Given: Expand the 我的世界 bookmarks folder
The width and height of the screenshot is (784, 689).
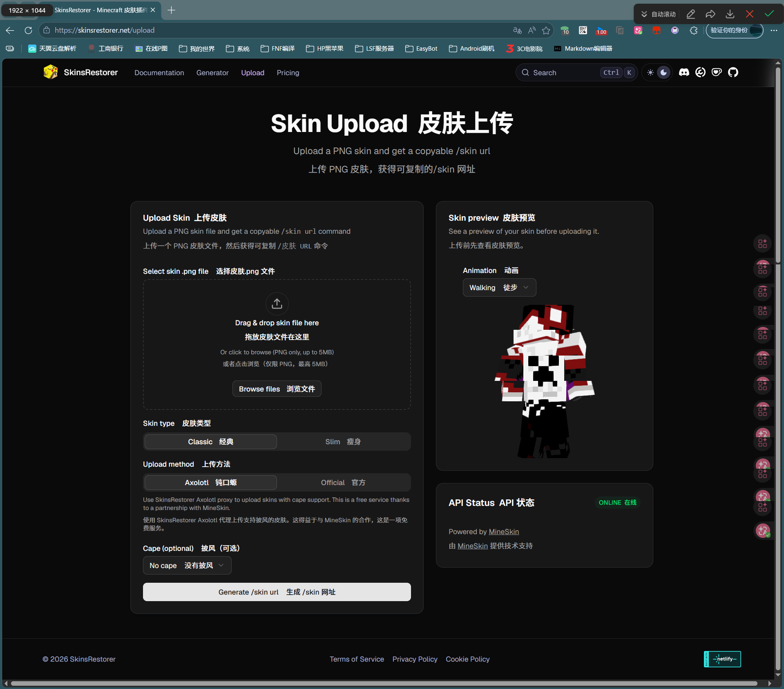Looking at the screenshot, I should tap(197, 49).
